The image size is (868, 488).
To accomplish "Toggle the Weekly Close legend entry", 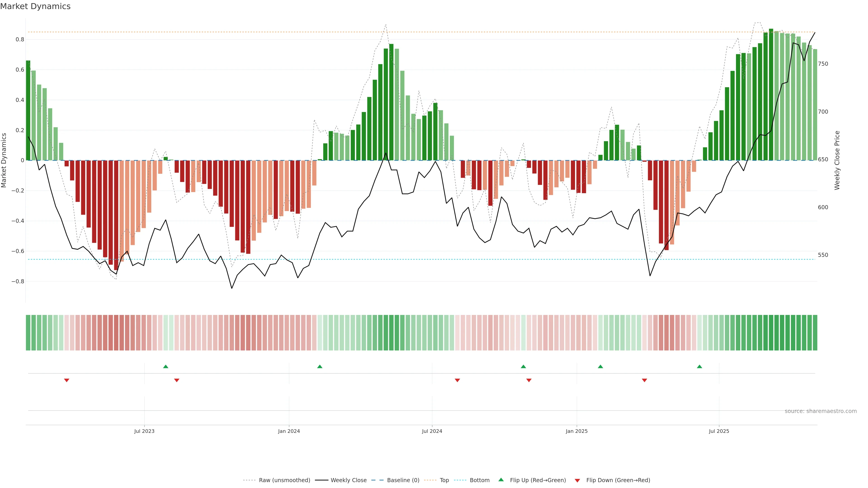I will [348, 480].
